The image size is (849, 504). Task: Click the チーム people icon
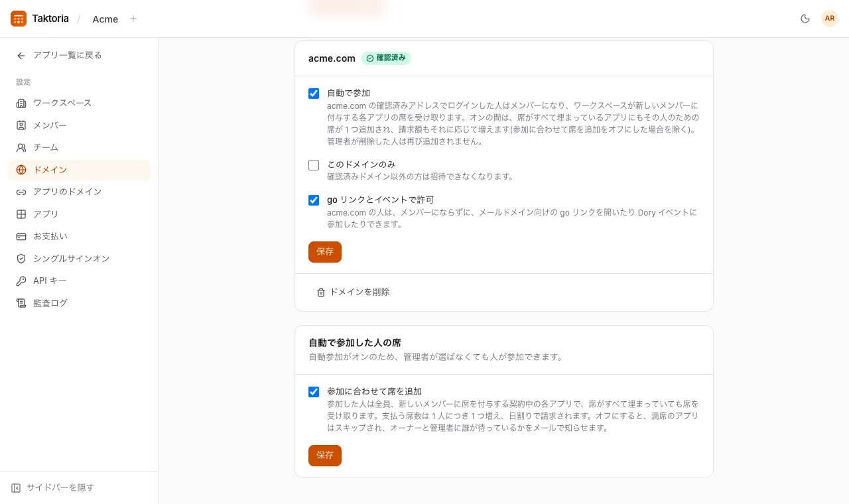point(21,148)
